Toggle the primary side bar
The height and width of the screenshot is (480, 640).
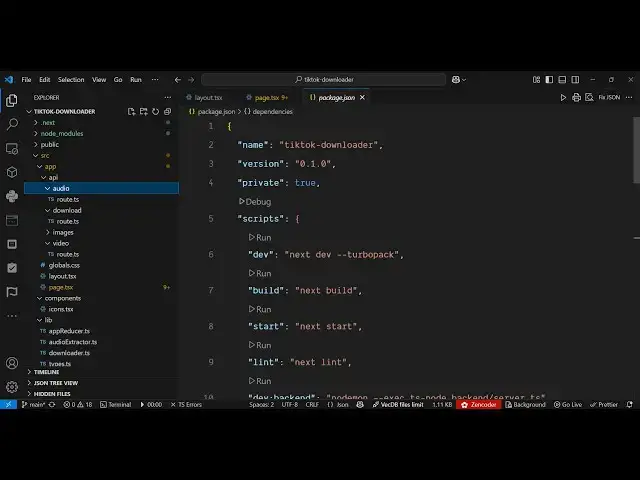[549, 80]
